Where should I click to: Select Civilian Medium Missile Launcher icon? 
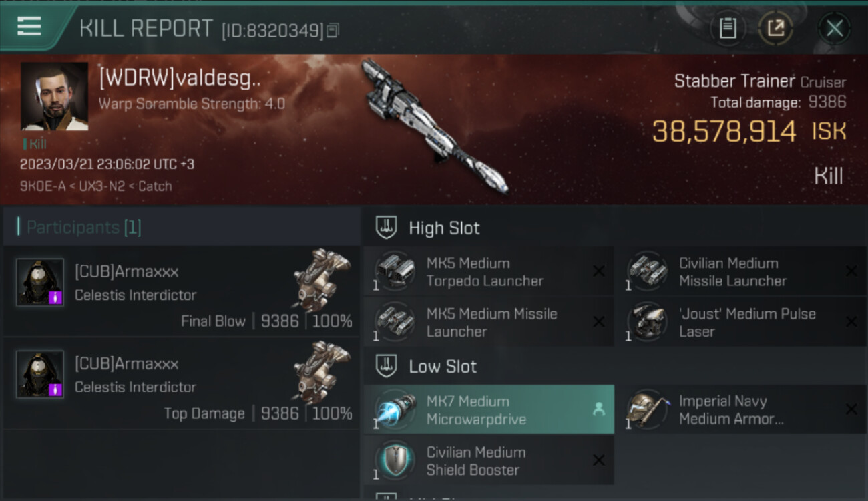point(646,271)
